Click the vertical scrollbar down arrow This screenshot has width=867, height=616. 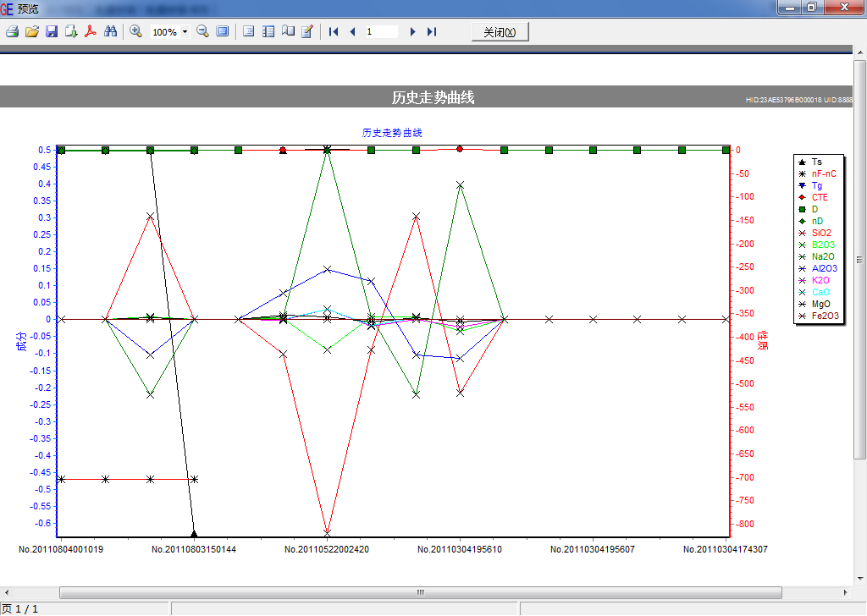pyautogui.click(x=860, y=579)
